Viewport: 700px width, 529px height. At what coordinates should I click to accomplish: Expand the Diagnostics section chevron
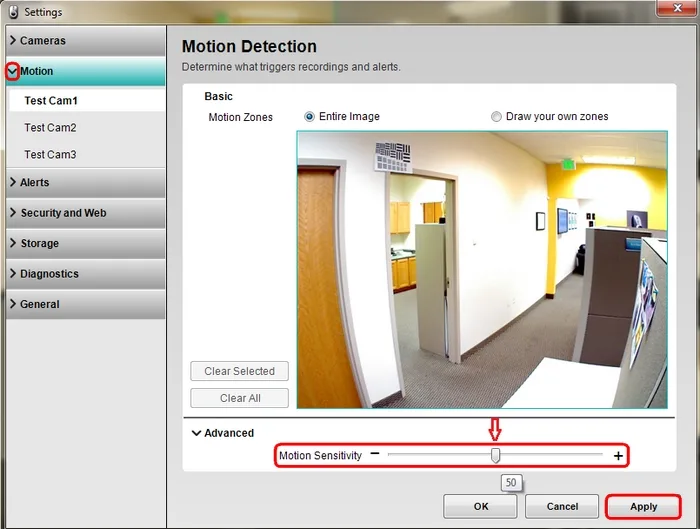pos(13,273)
